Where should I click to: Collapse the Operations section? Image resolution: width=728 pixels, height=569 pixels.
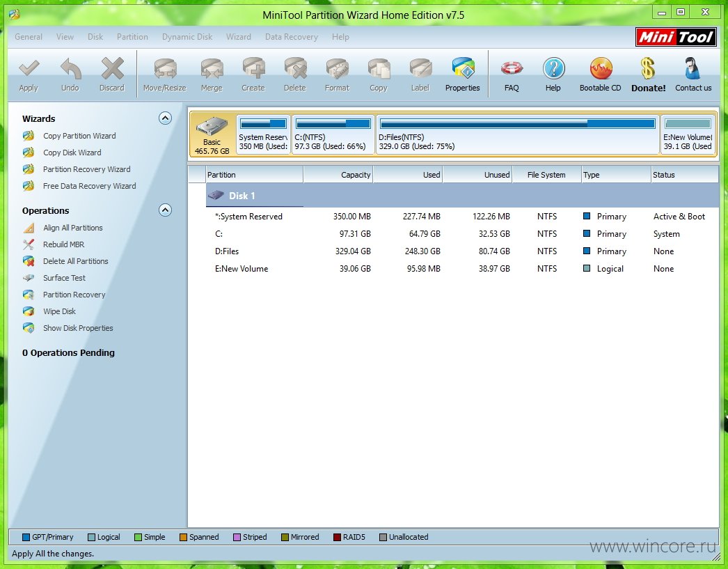(x=165, y=210)
